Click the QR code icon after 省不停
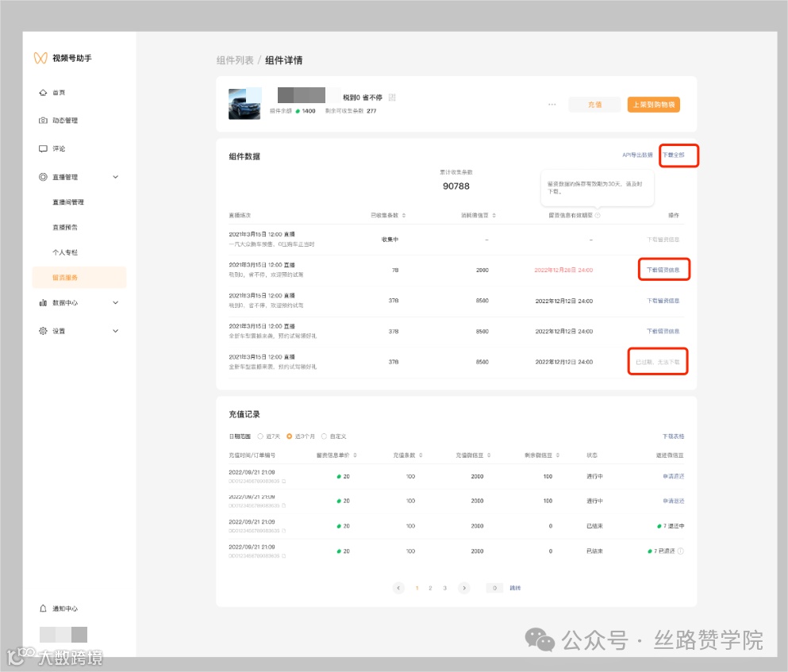The height and width of the screenshot is (672, 788). [x=392, y=98]
